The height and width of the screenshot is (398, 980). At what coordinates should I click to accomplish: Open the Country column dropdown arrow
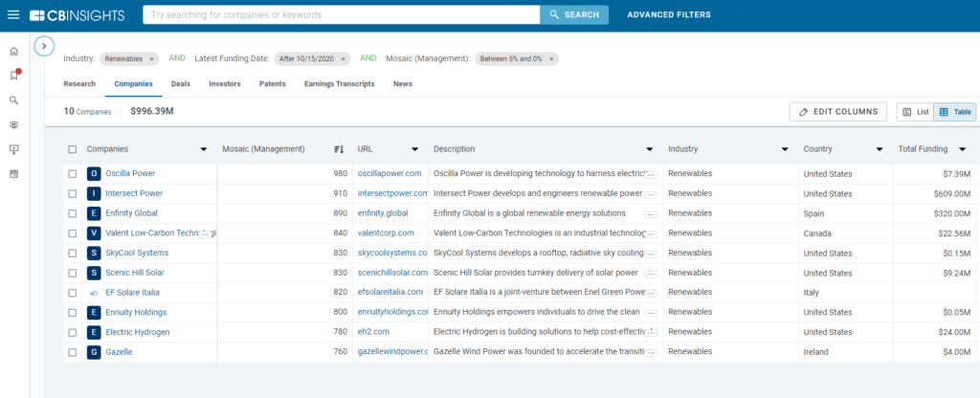pos(880,149)
